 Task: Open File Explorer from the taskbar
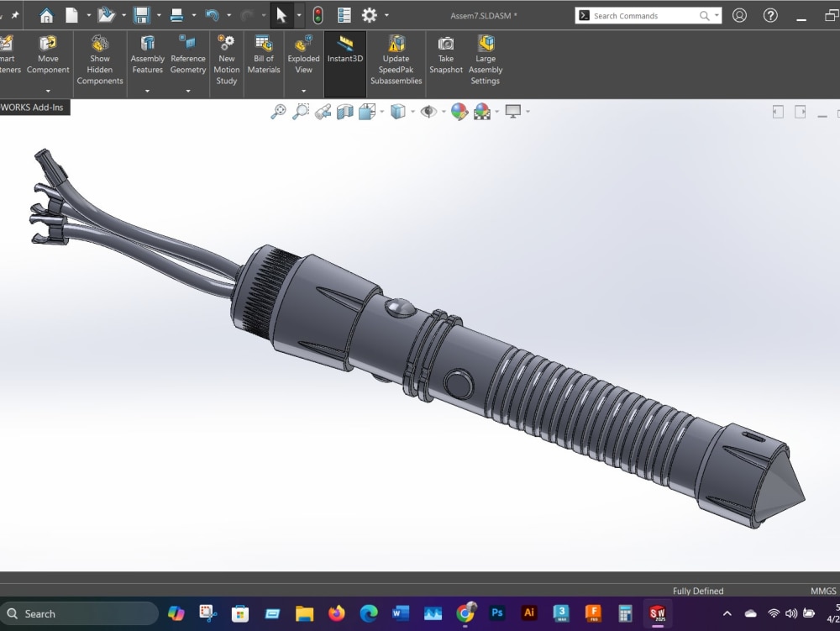click(x=304, y=613)
